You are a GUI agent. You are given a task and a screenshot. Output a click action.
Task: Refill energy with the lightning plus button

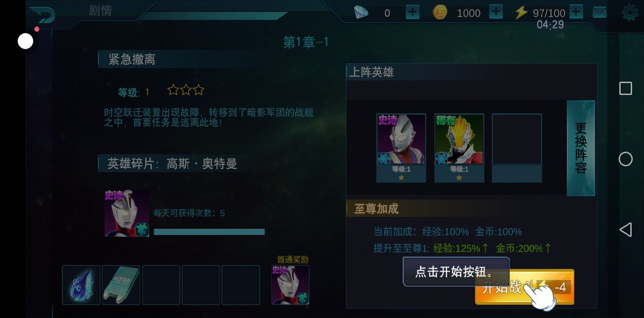(x=576, y=12)
